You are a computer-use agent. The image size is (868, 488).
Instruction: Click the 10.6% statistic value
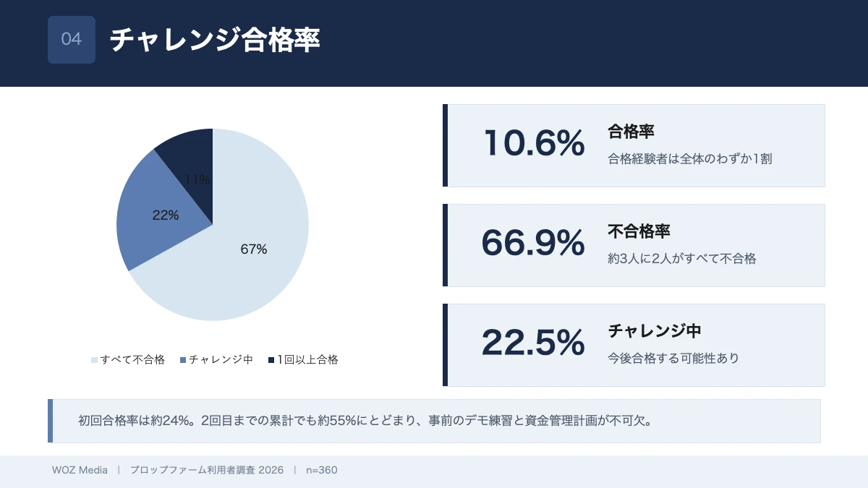(534, 143)
